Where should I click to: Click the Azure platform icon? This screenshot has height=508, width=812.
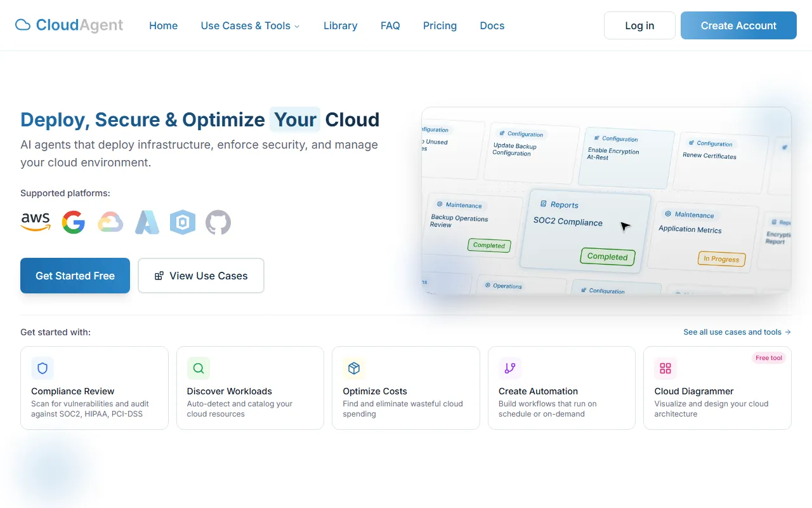tap(147, 222)
